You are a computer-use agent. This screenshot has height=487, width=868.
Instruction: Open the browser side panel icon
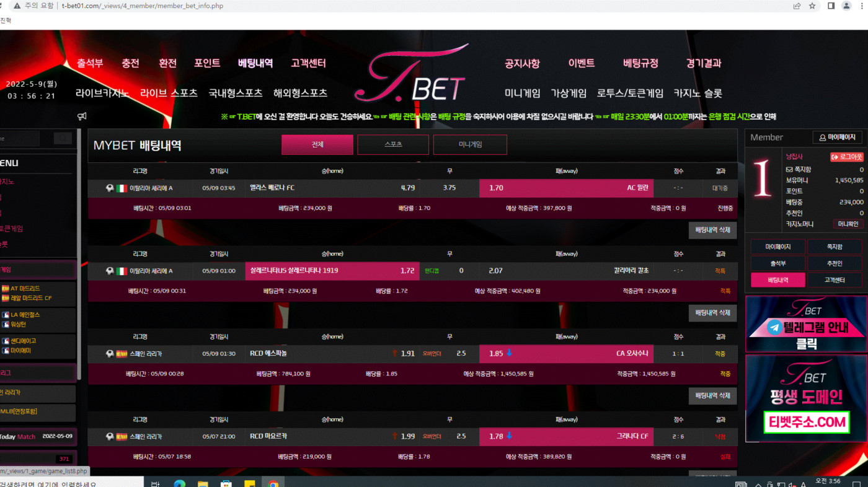point(831,6)
